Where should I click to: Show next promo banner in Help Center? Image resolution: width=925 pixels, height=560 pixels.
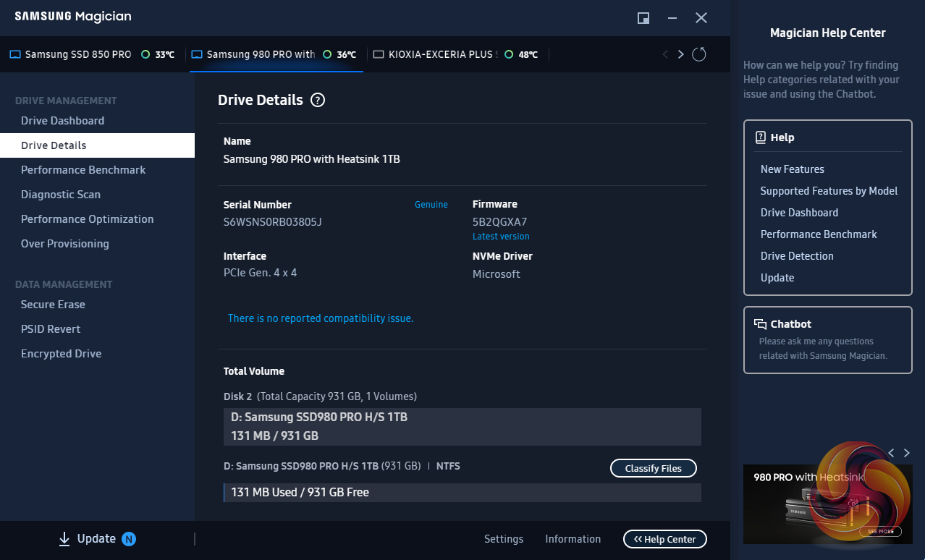tap(907, 453)
